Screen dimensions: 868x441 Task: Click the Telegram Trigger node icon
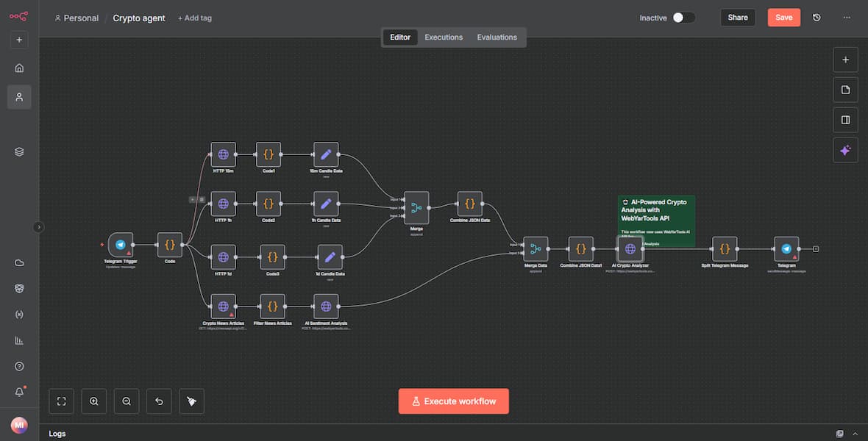click(x=121, y=245)
